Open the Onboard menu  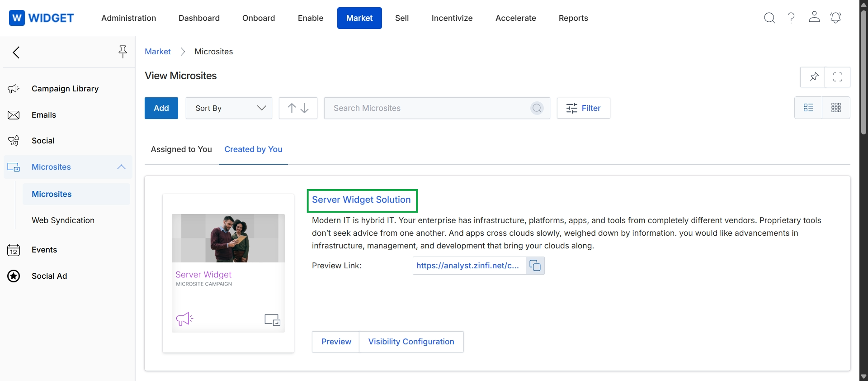point(259,18)
